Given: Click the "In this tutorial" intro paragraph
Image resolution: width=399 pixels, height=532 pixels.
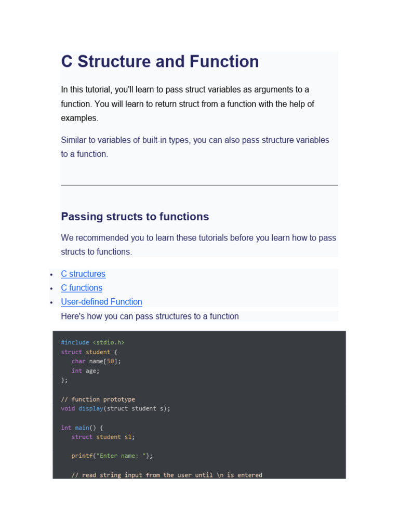Looking at the screenshot, I should click(x=188, y=104).
